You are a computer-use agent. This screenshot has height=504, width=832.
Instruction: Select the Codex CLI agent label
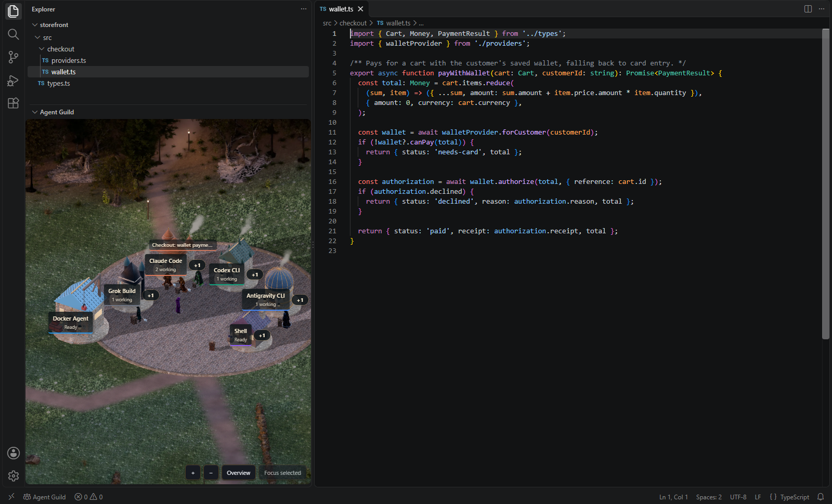227,274
